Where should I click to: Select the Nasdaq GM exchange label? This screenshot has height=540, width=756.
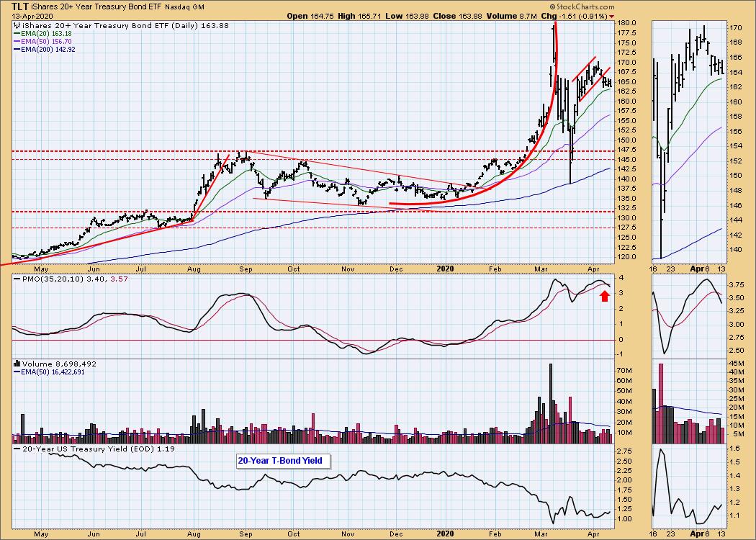184,7
